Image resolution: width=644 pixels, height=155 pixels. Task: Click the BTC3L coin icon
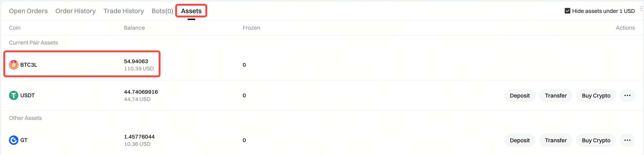click(13, 65)
